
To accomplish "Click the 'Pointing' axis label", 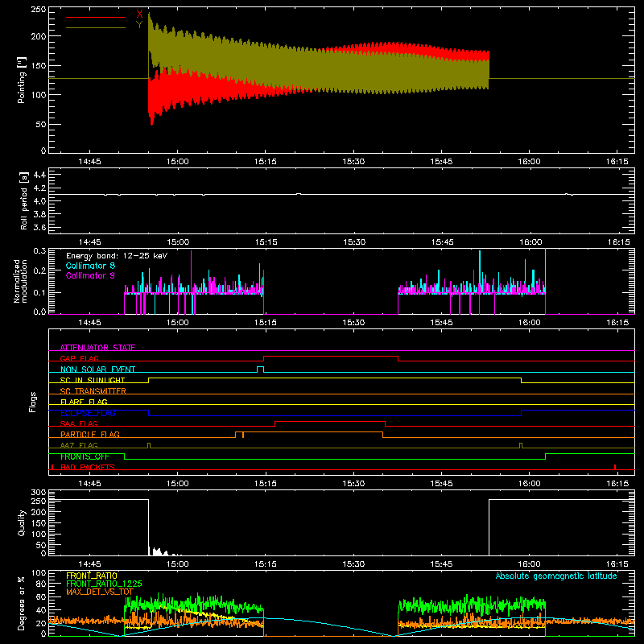I will pyautogui.click(x=22, y=80).
